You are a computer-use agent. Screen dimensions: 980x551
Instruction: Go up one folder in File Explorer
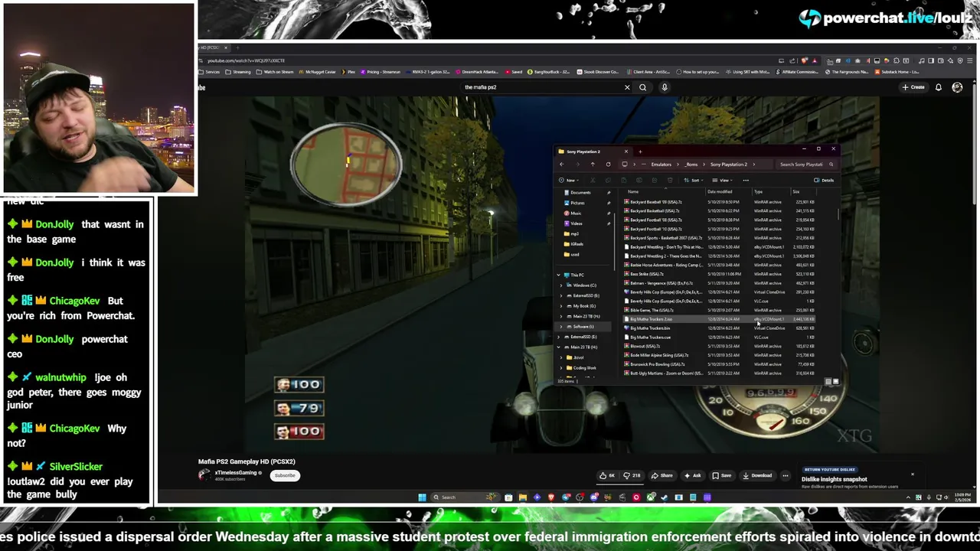point(592,165)
